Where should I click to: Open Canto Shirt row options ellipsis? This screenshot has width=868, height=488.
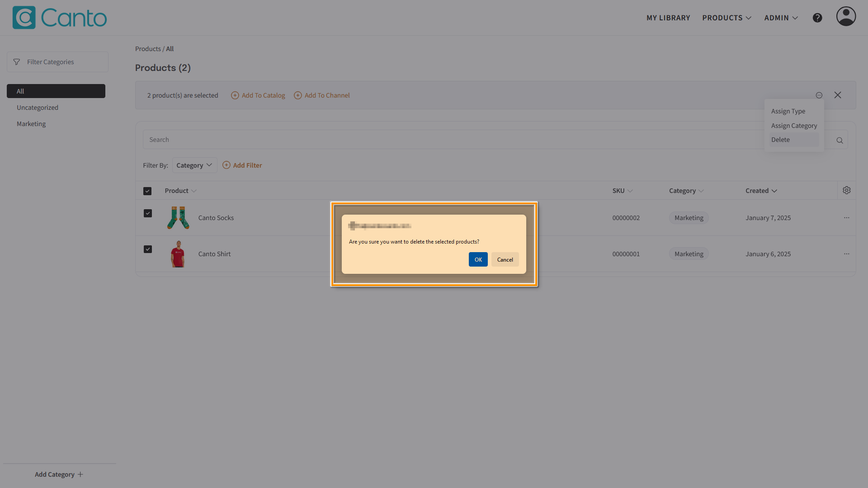847,254
